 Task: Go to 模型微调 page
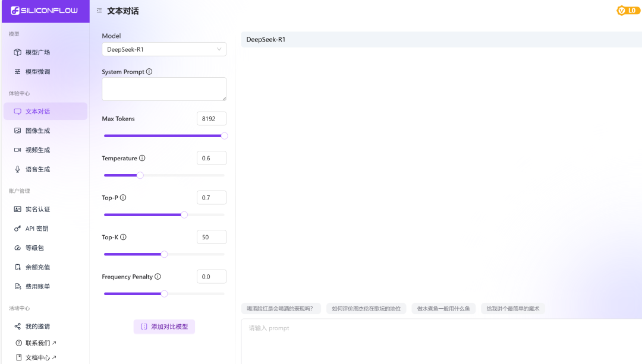[x=45, y=72]
